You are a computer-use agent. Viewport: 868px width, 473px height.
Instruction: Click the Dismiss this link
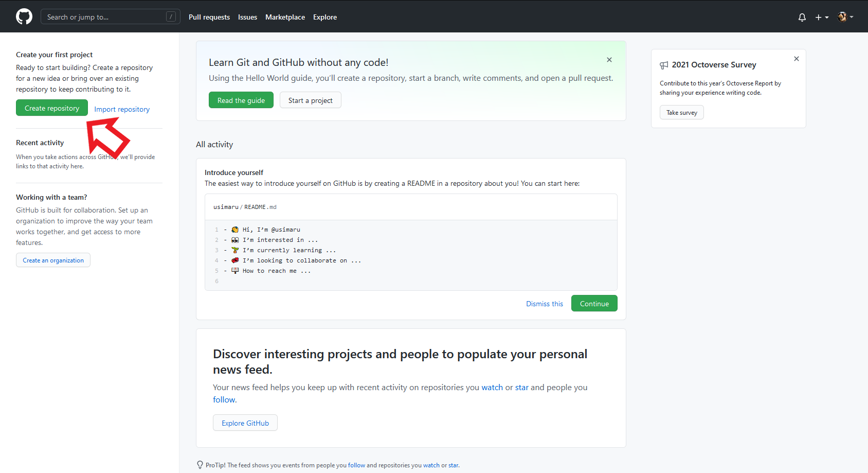[x=545, y=304]
